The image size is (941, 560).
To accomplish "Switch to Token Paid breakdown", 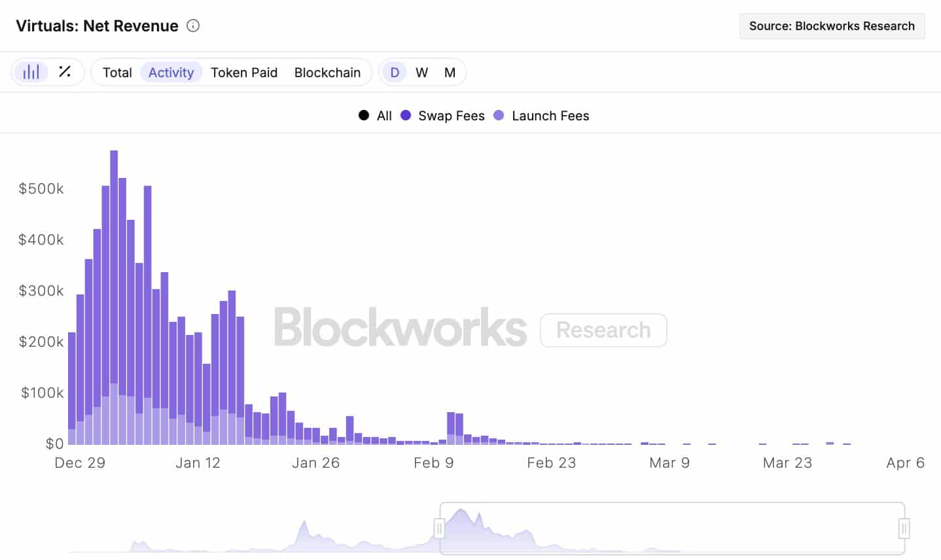I will [244, 73].
